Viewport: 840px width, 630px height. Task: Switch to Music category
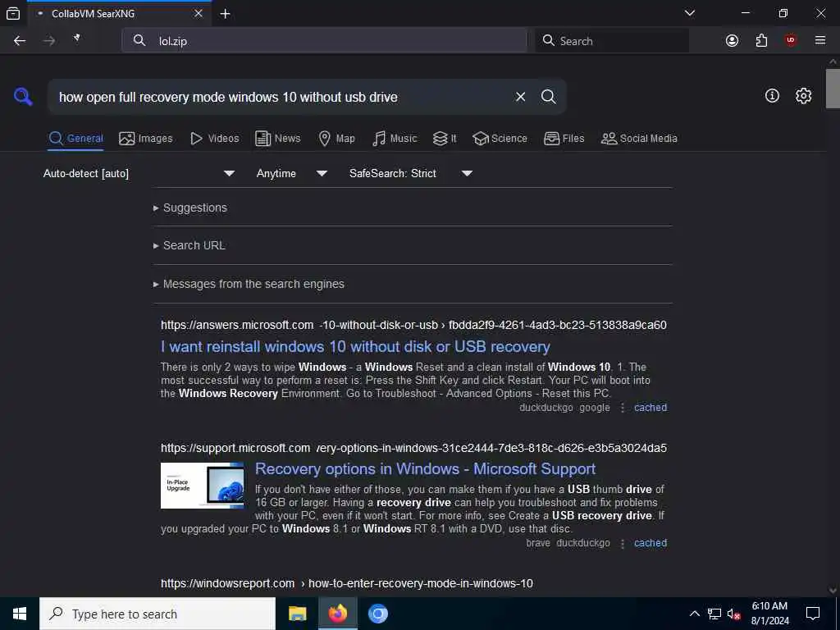coord(395,138)
